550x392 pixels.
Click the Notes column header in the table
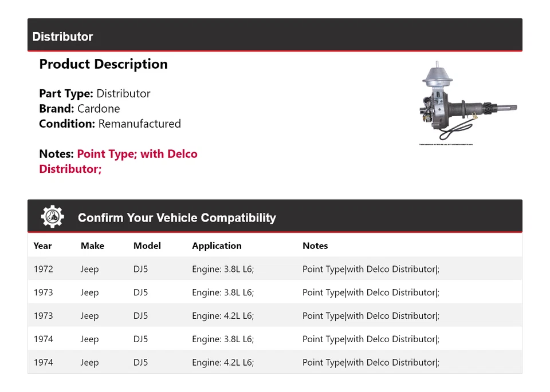(x=315, y=246)
